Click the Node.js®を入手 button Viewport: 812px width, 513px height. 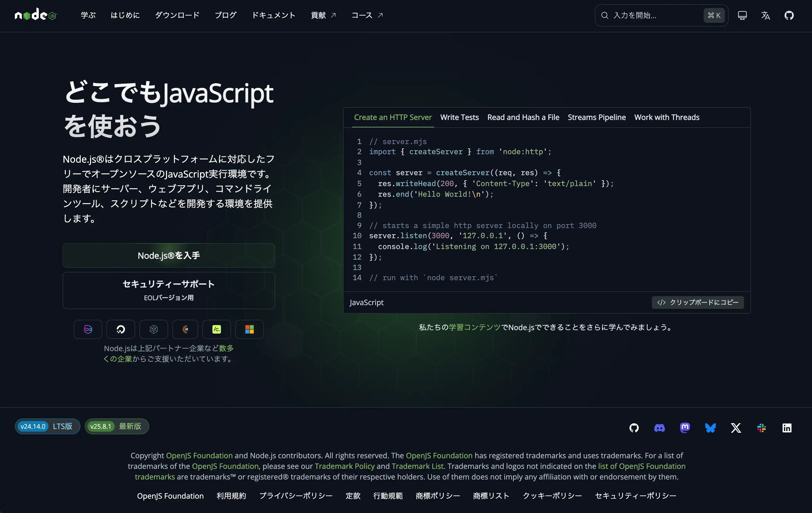click(169, 255)
